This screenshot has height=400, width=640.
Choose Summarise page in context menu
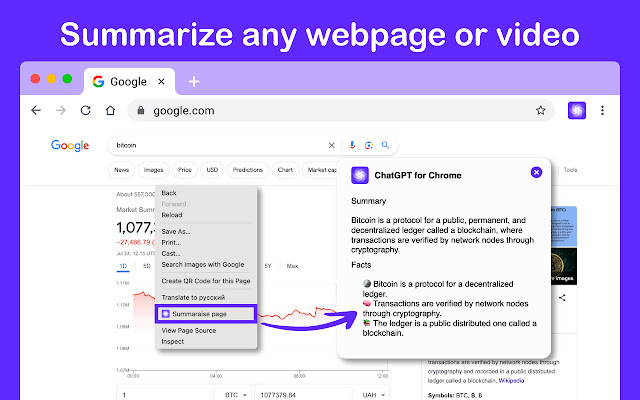(x=206, y=314)
